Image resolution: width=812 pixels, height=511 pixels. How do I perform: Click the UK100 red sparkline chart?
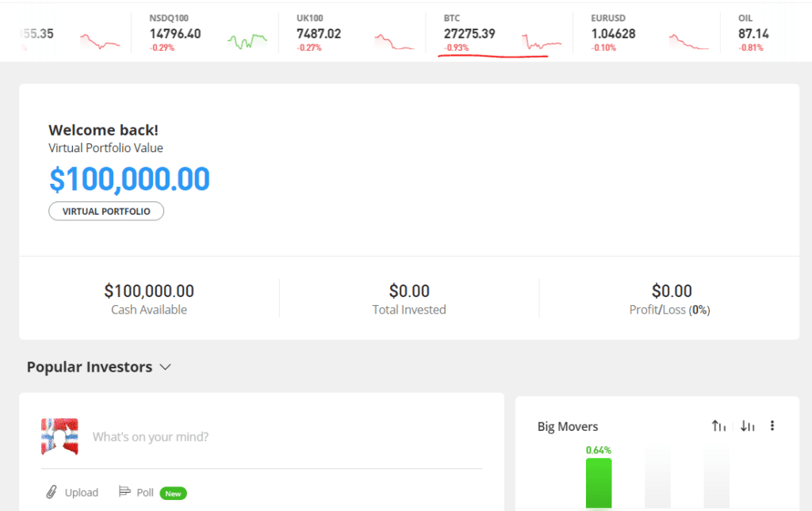(394, 42)
